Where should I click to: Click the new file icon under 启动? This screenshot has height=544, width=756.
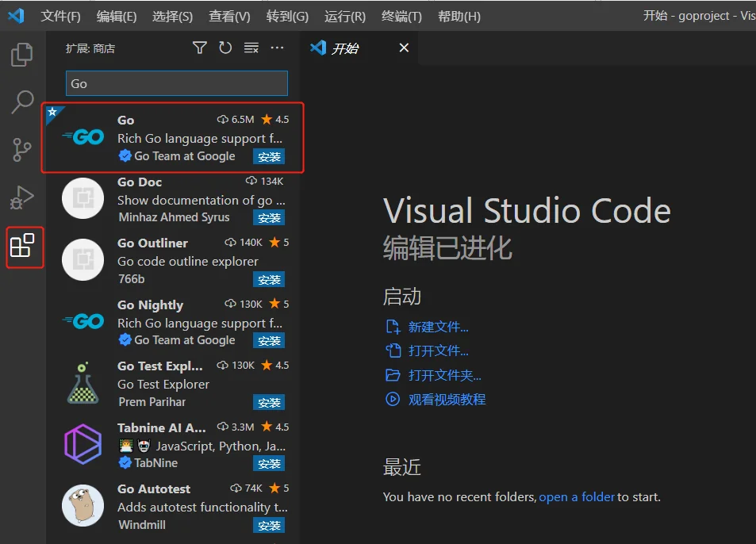coord(393,328)
